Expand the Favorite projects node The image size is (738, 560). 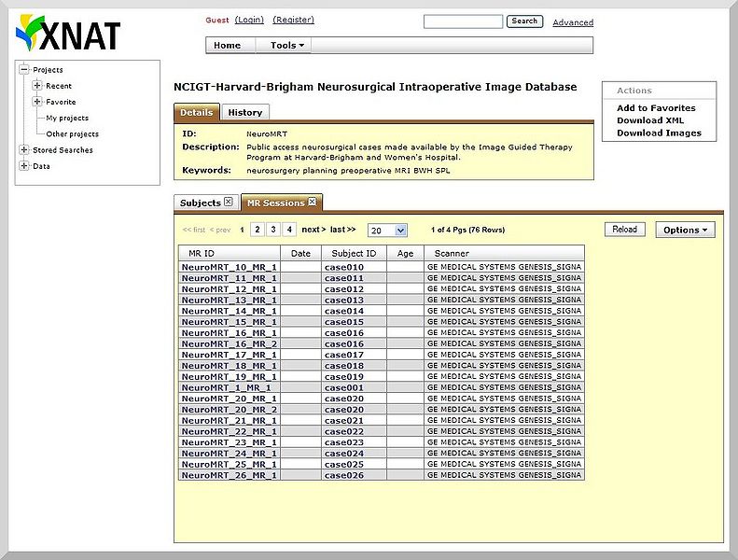[37, 102]
